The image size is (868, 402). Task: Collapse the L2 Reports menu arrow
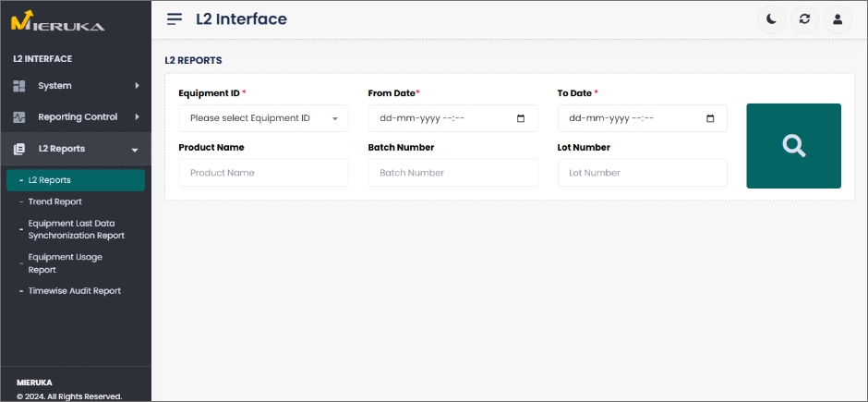(135, 150)
